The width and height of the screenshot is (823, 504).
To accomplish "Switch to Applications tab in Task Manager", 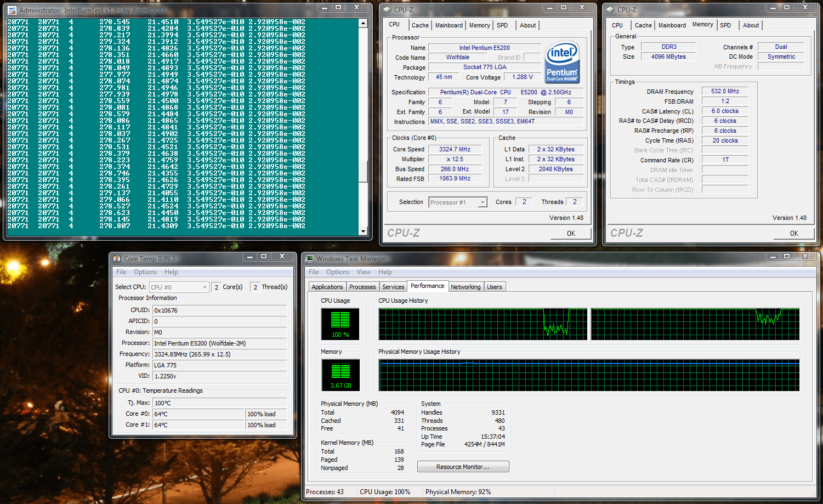I will pyautogui.click(x=327, y=287).
